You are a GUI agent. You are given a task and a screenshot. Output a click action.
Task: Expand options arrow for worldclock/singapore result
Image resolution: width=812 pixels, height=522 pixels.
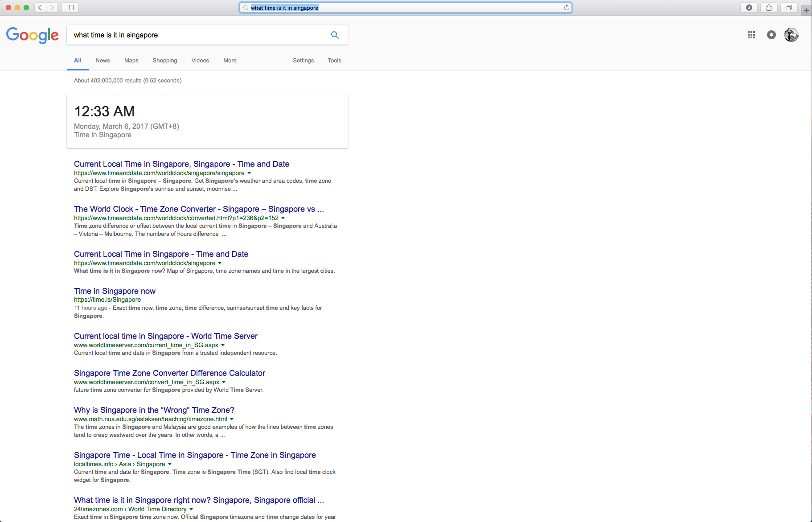(x=220, y=263)
